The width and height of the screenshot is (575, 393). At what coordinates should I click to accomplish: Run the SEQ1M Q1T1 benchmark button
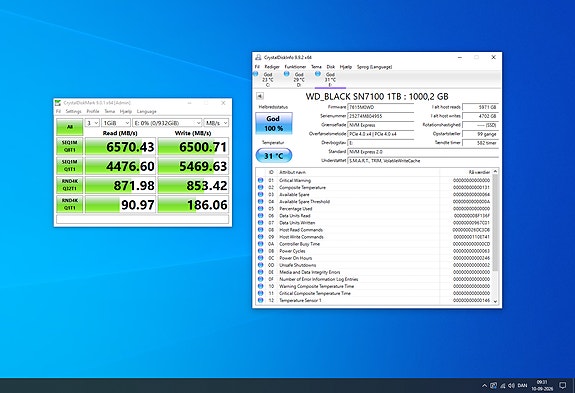(x=70, y=165)
